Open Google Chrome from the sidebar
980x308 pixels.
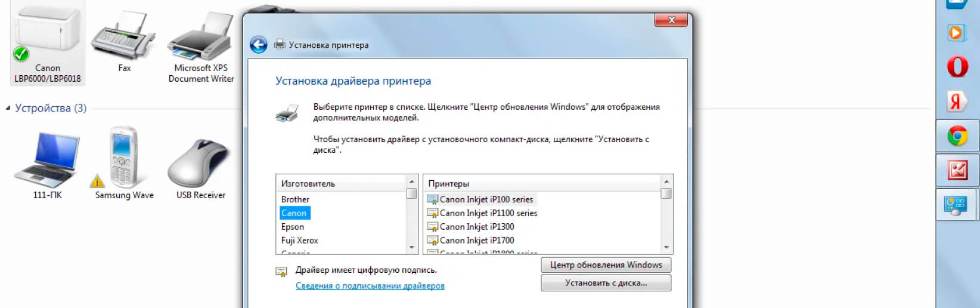[x=957, y=136]
